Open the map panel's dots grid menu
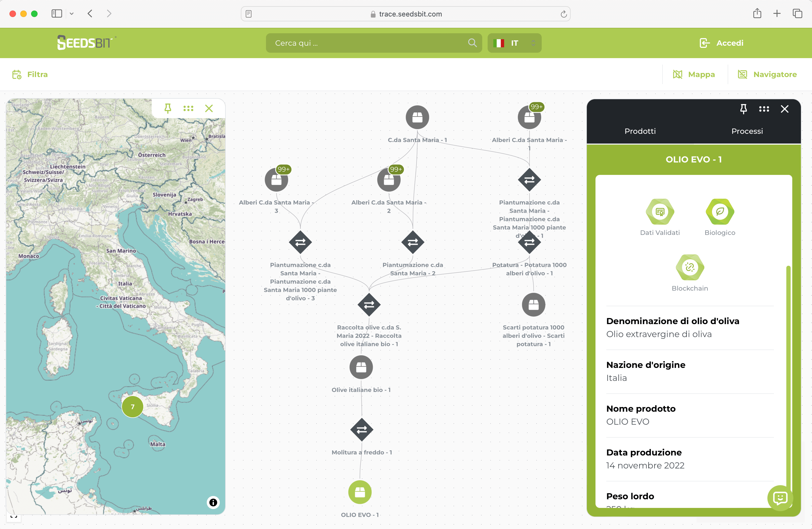The width and height of the screenshot is (812, 529). 188,108
